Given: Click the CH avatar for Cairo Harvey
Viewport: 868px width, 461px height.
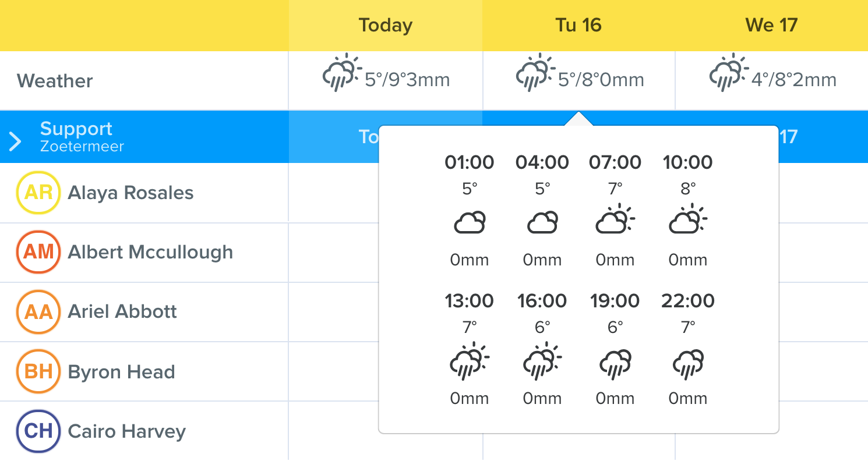Looking at the screenshot, I should (38, 431).
